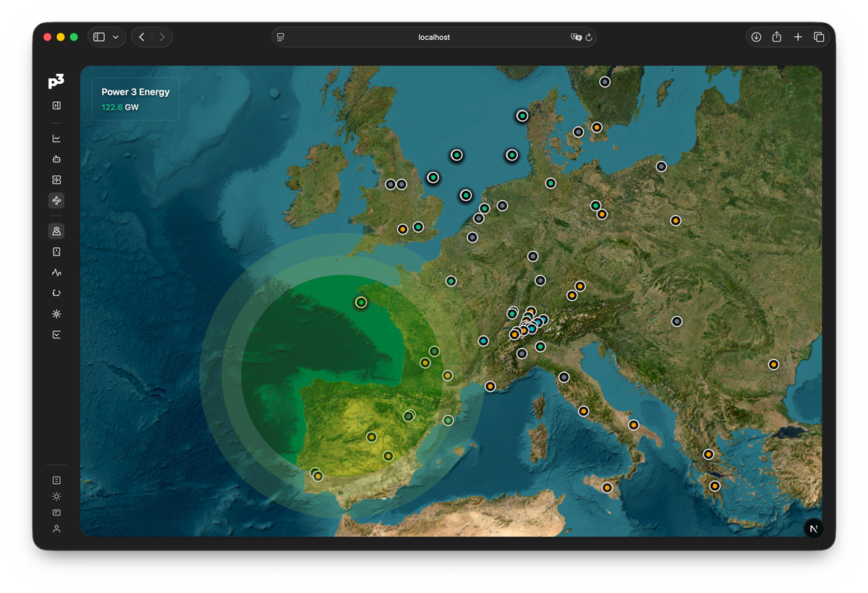Open the checklist chart icon in the sidebar

point(56,335)
